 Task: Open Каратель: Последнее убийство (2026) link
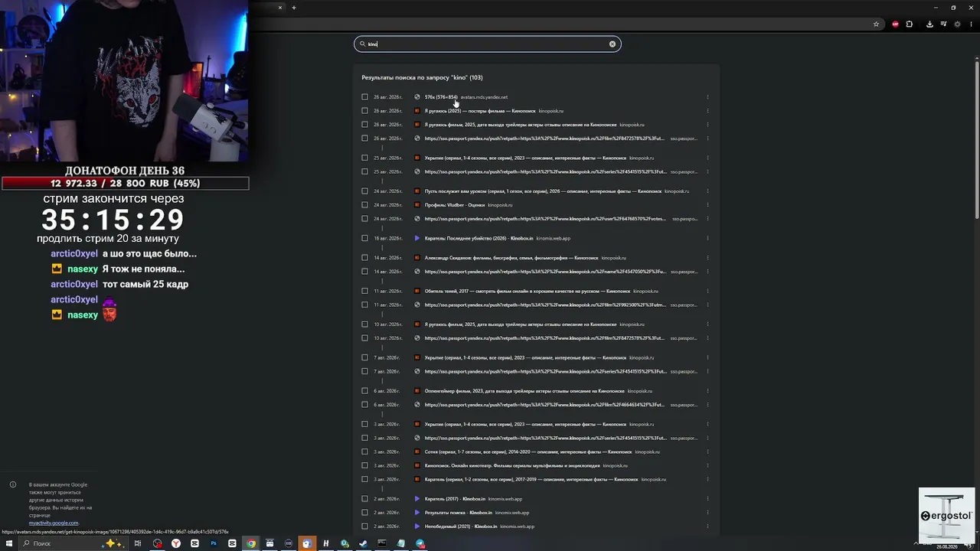(x=479, y=238)
